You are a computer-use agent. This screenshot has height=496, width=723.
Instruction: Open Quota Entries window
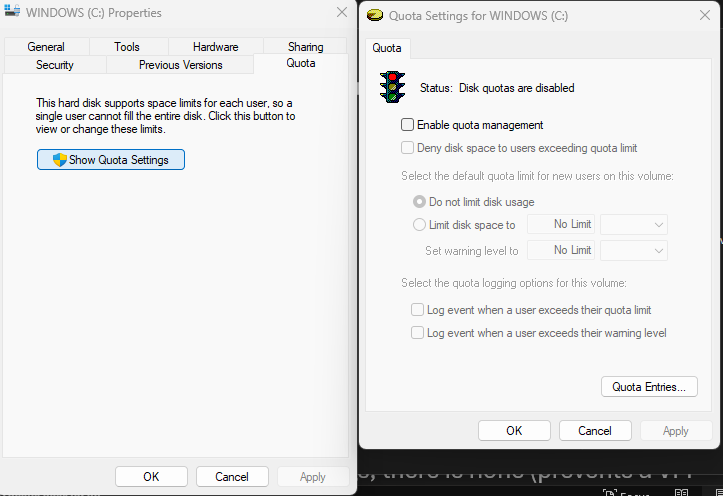coord(648,387)
